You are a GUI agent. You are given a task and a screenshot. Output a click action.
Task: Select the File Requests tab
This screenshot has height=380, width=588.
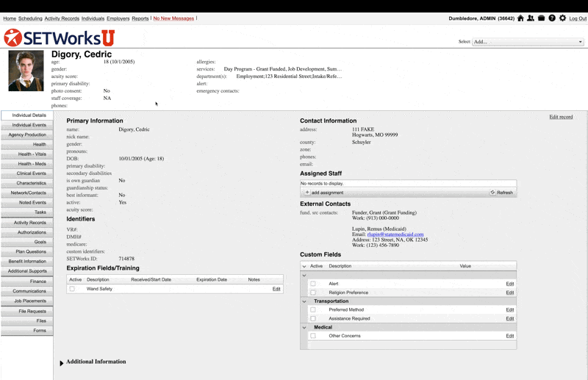tap(27, 312)
